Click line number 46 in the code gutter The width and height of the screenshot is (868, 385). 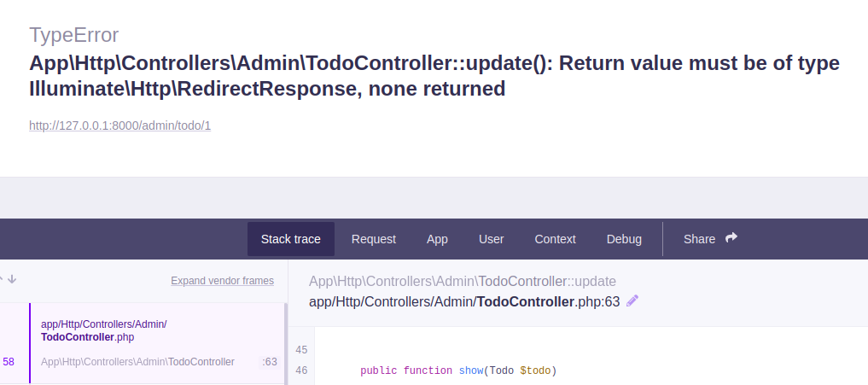[x=300, y=370]
